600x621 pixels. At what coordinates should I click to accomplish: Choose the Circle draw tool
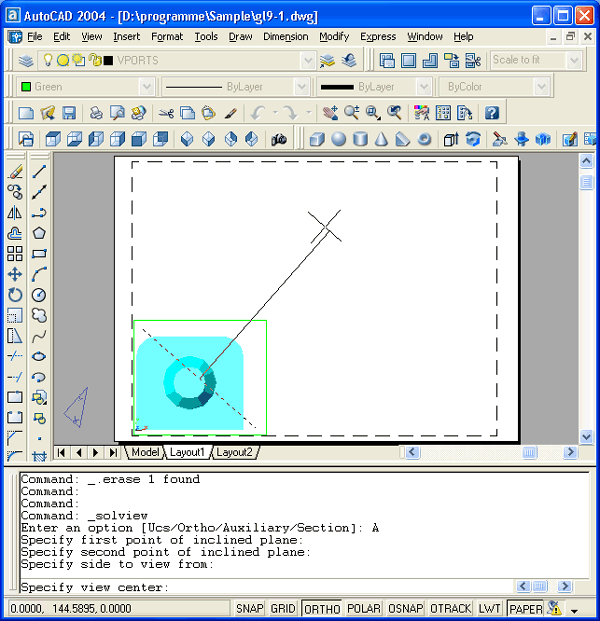point(39,295)
